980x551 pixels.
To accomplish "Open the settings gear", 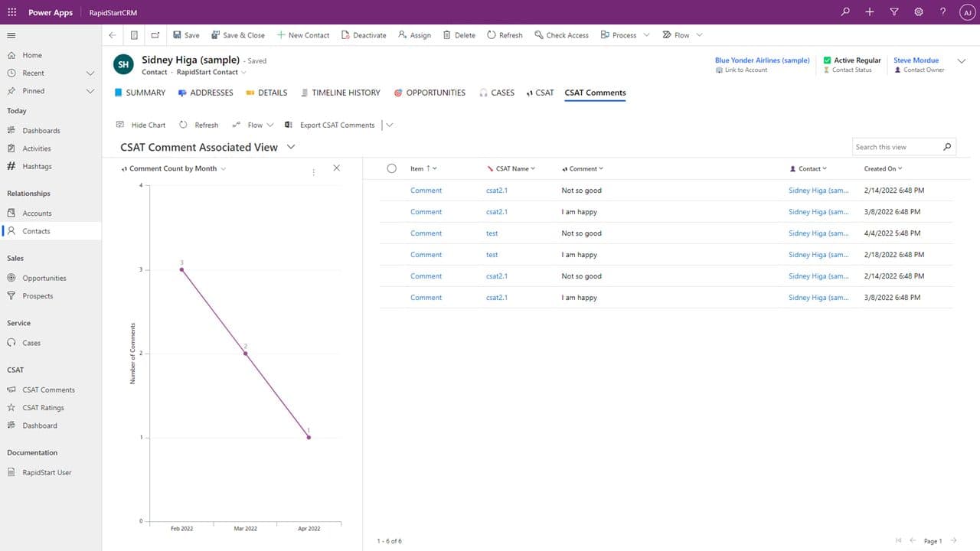I will pyautogui.click(x=919, y=12).
